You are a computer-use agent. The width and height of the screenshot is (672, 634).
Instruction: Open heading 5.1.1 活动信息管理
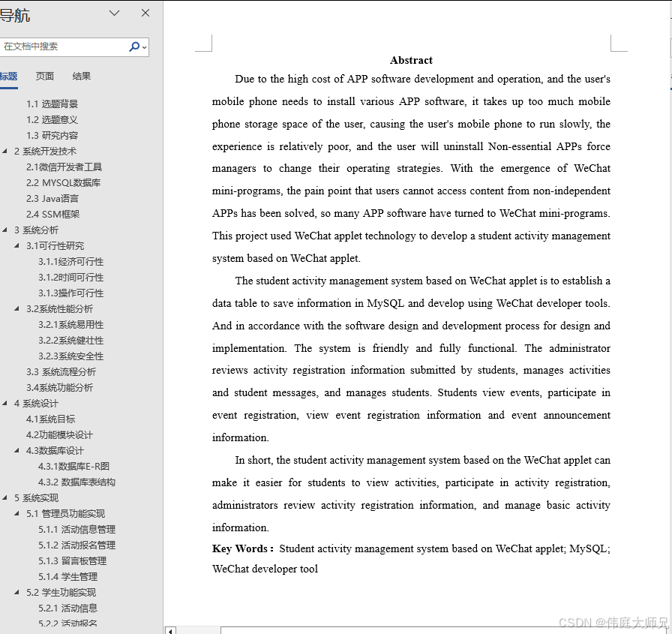(76, 530)
